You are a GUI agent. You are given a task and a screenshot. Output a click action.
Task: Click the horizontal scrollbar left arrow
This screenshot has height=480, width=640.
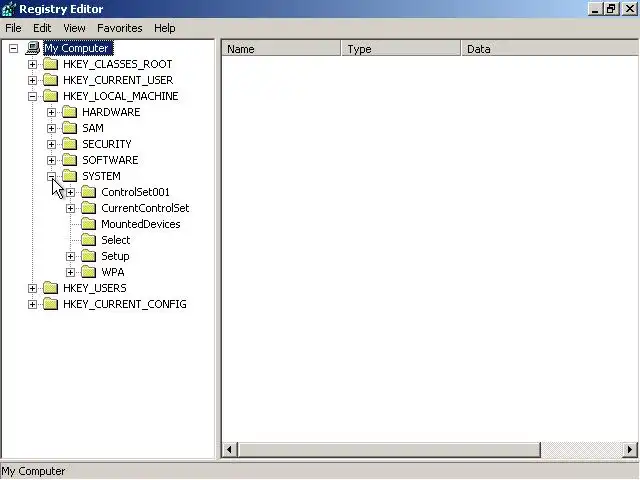pos(229,450)
